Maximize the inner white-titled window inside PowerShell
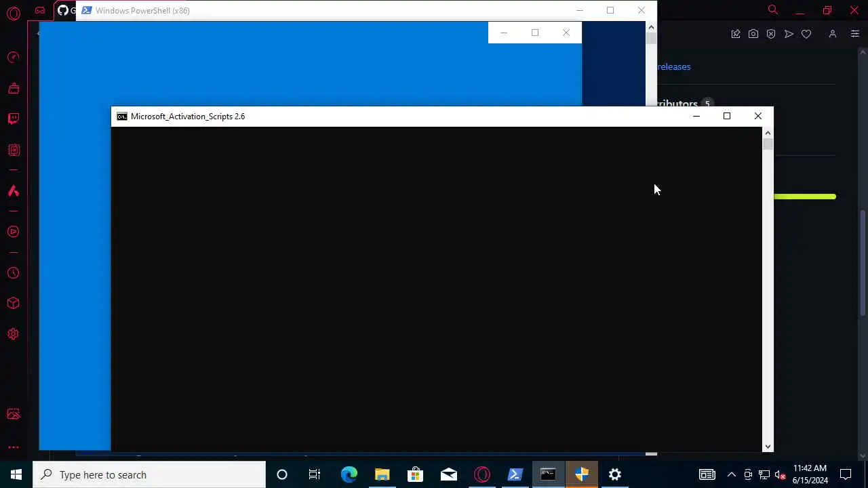 tap(535, 33)
